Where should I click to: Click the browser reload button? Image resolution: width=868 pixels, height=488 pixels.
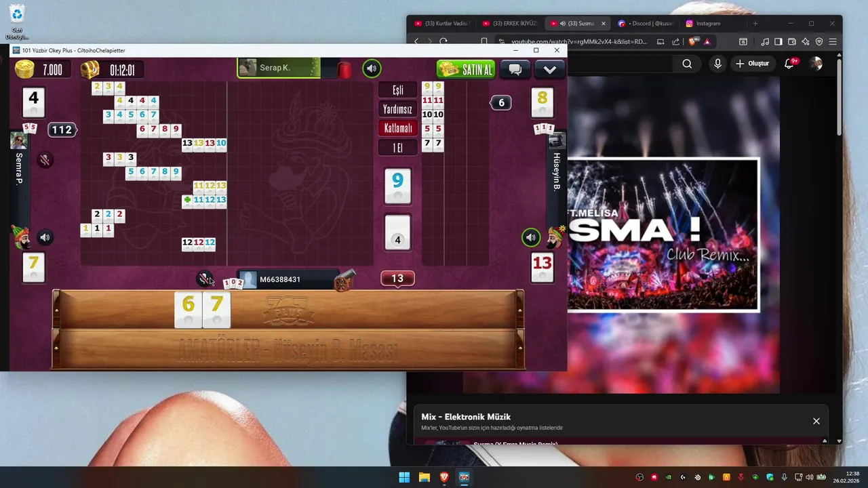coord(443,41)
